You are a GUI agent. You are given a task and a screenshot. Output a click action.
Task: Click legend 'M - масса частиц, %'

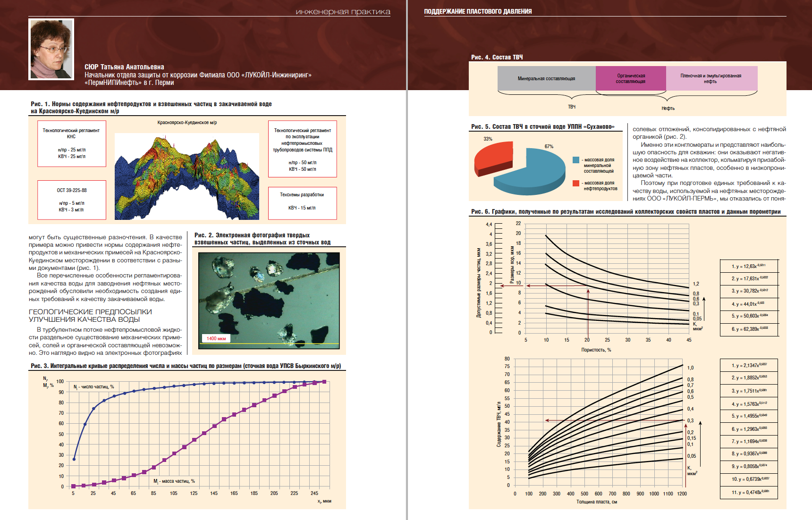pyautogui.click(x=174, y=481)
